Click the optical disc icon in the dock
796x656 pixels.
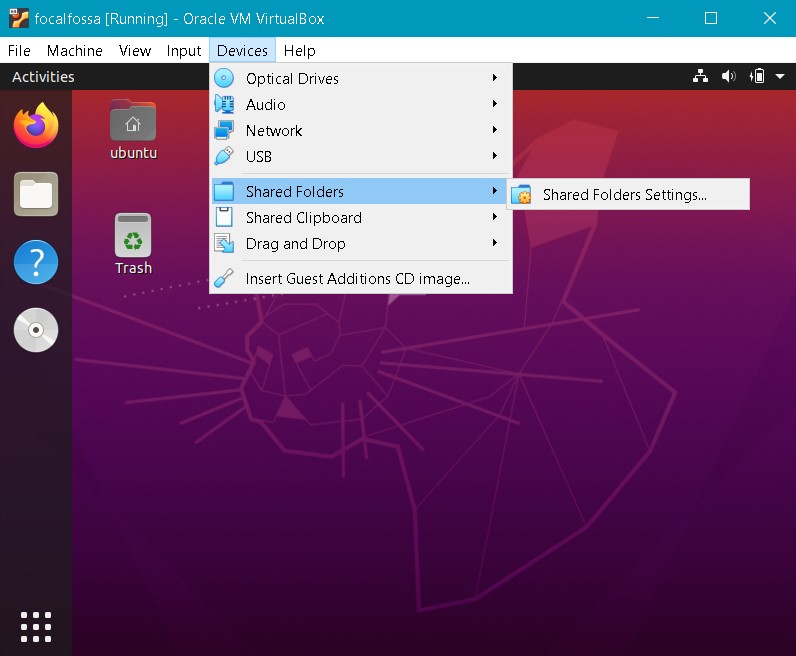click(x=36, y=331)
